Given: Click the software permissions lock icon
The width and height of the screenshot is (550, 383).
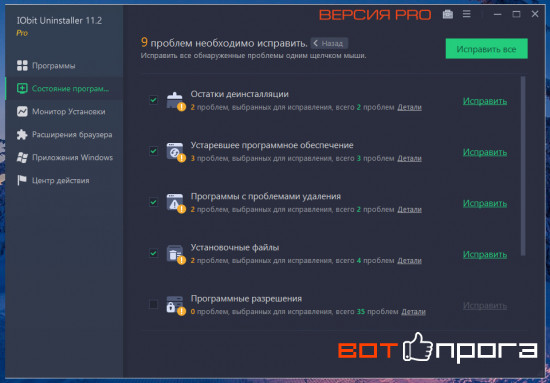Looking at the screenshot, I should click(175, 305).
